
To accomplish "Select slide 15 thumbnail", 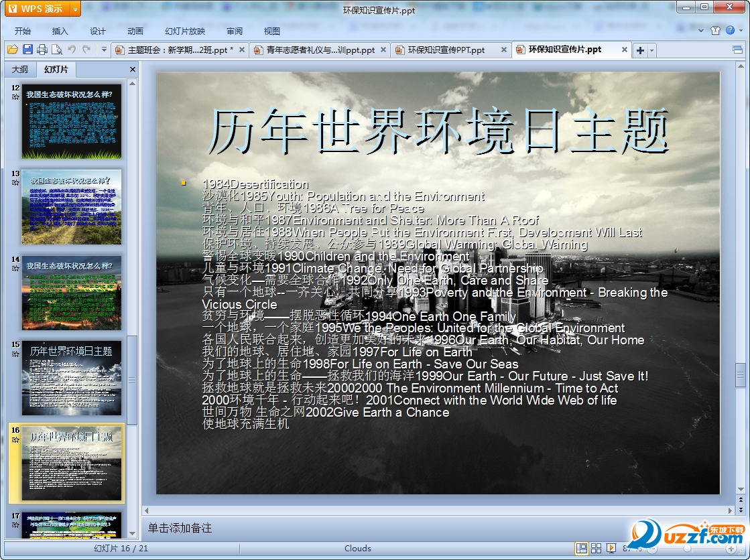I will pyautogui.click(x=71, y=378).
